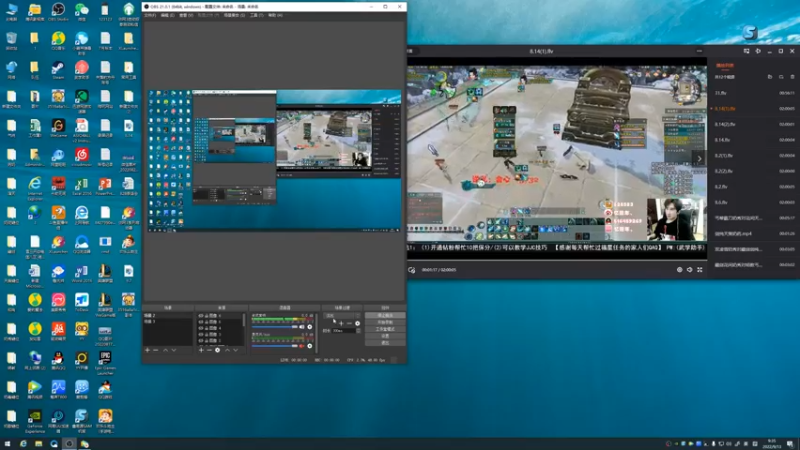Open Excel 2016 desktop shortcut
Image resolution: width=800 pixels, height=450 pixels.
tap(82, 187)
